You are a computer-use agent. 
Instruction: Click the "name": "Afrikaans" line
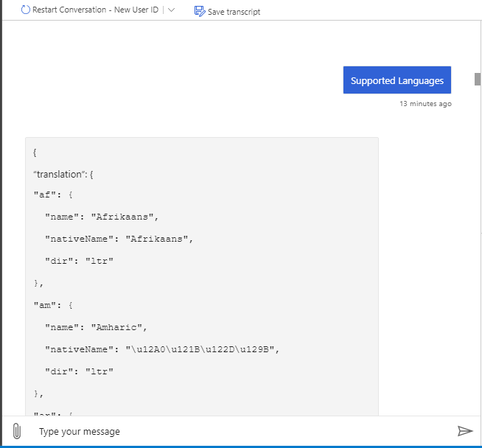(102, 217)
